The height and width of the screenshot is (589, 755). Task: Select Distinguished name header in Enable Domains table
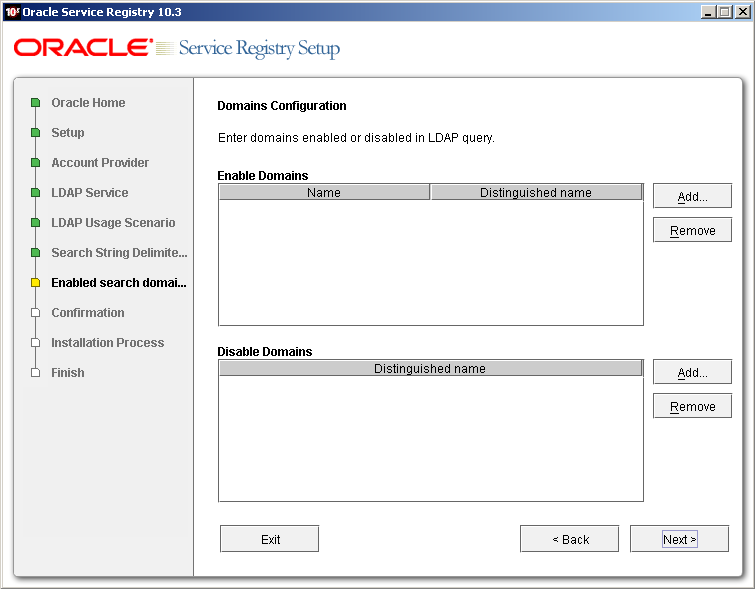(x=536, y=192)
